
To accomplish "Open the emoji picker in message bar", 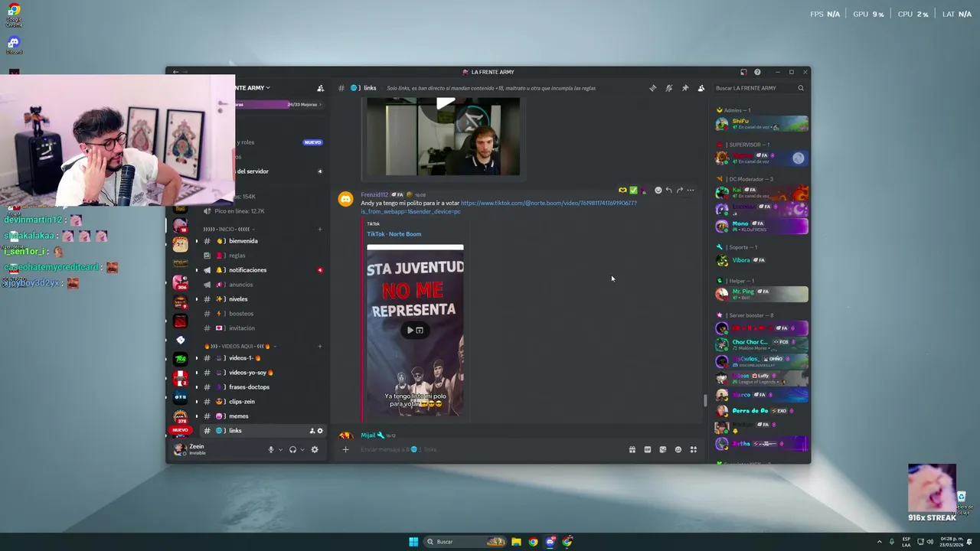I will tap(678, 449).
